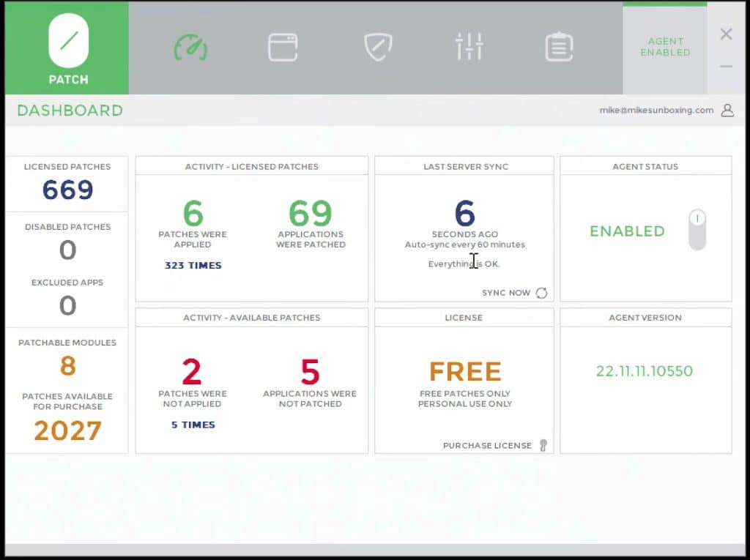Click the Purchase License link
Screen dimensions: 750x560
pos(487,445)
